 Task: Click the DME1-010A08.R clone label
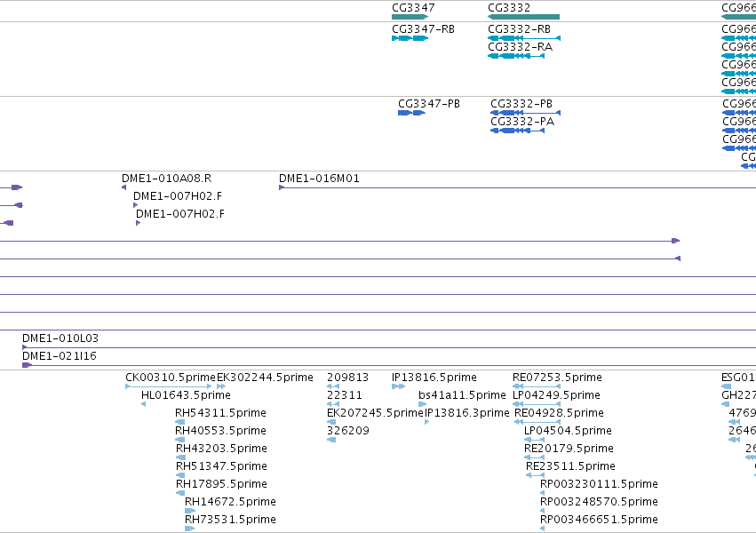click(x=167, y=179)
